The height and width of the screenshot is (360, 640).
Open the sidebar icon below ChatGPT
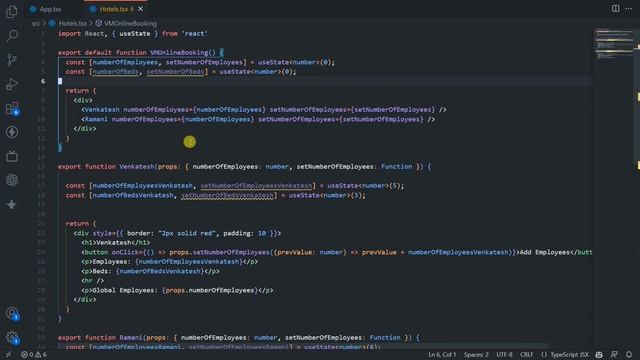[x=12, y=204]
